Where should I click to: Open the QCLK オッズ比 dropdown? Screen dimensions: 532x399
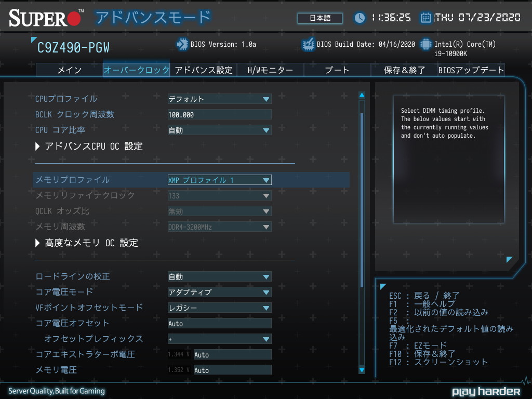(x=220, y=211)
